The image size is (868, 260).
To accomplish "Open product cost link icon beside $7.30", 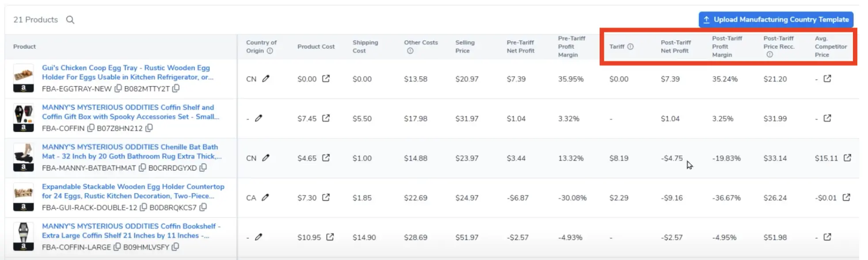I will [x=326, y=197].
